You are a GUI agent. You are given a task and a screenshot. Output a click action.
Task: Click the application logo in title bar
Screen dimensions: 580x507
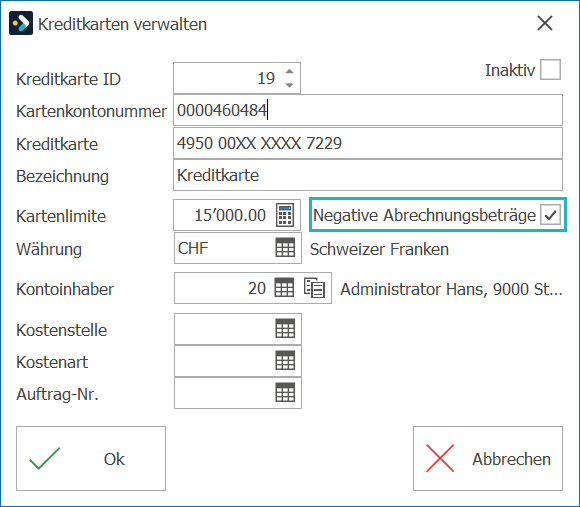coord(21,23)
